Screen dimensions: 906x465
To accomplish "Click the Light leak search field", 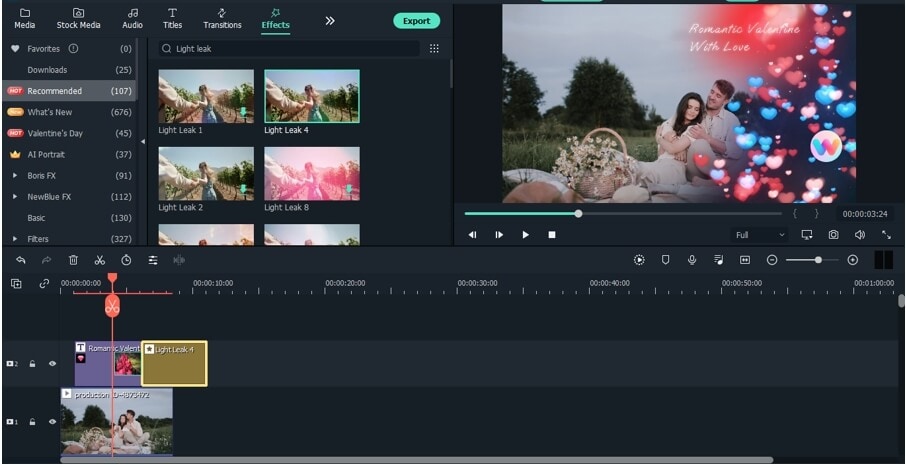I will click(289, 49).
